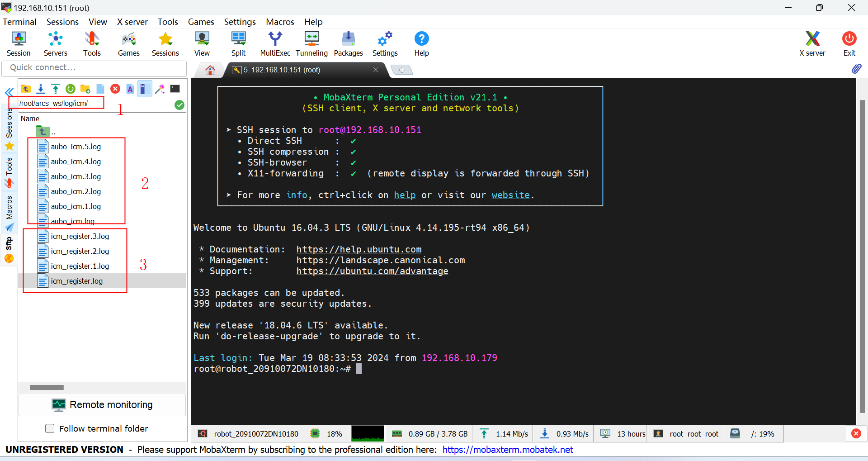Viewport: 868px width, 461px height.
Task: Click the parent '..' folder entry
Action: [46, 132]
